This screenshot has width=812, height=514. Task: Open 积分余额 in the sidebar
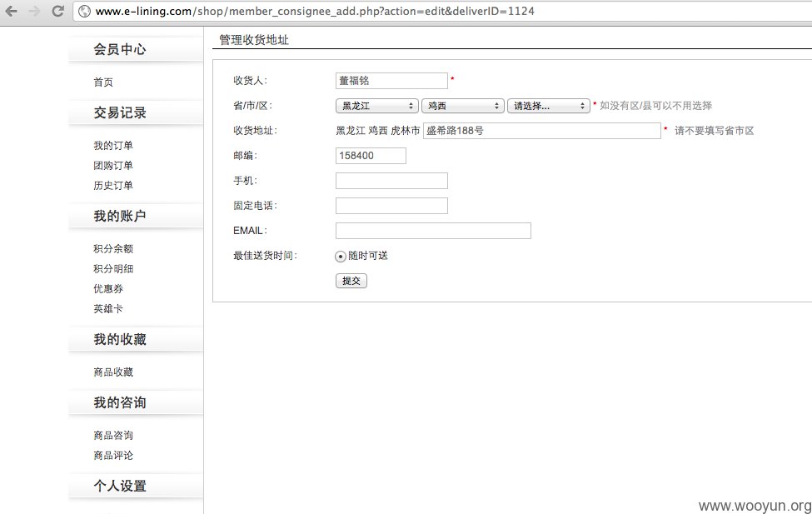tap(113, 249)
